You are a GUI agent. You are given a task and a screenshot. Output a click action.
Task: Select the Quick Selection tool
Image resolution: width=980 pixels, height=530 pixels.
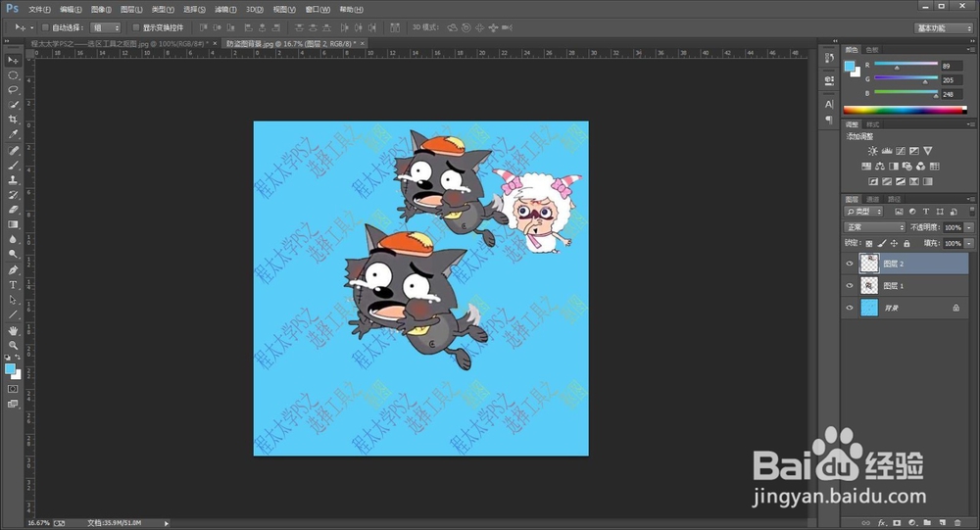click(13, 105)
